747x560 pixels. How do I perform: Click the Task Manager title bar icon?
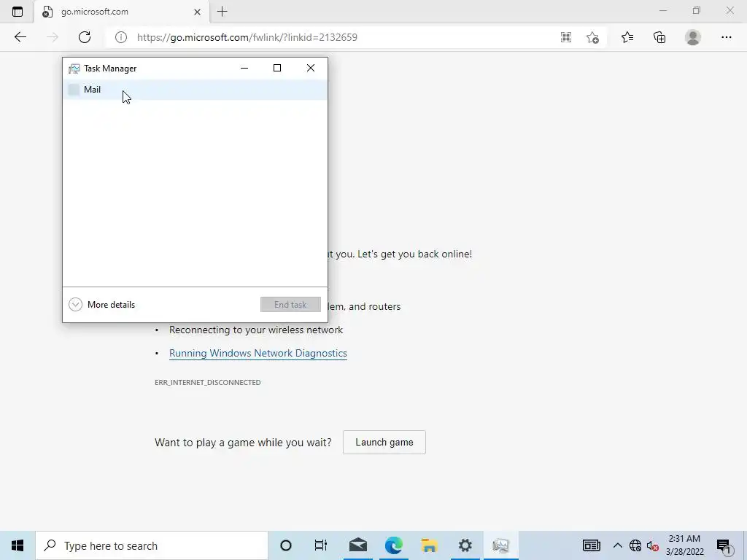click(x=74, y=69)
